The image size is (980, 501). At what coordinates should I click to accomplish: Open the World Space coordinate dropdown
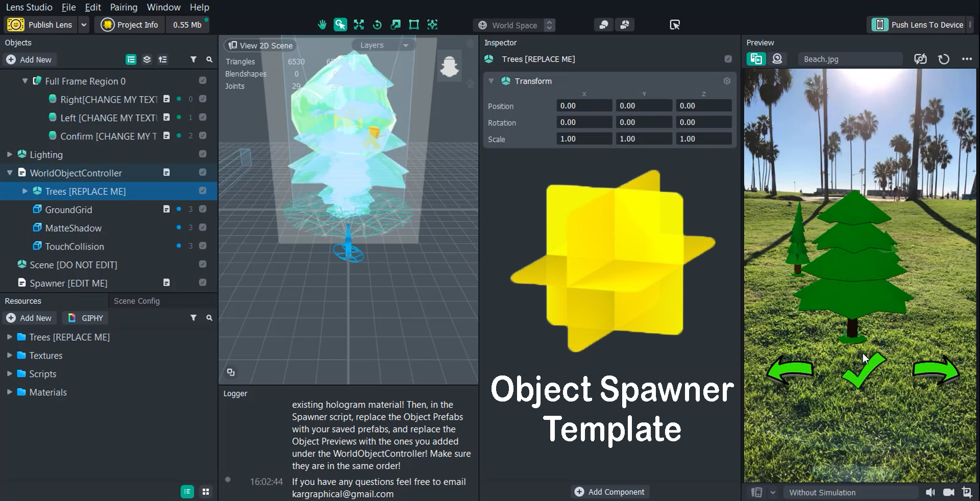coord(514,25)
